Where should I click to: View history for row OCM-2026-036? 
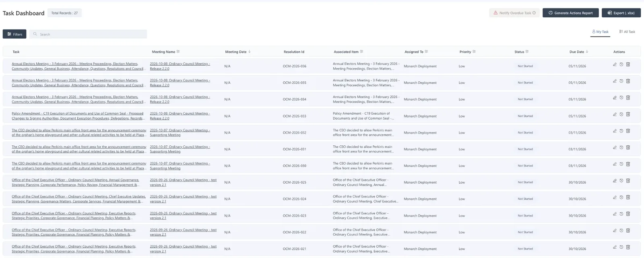[x=621, y=64]
